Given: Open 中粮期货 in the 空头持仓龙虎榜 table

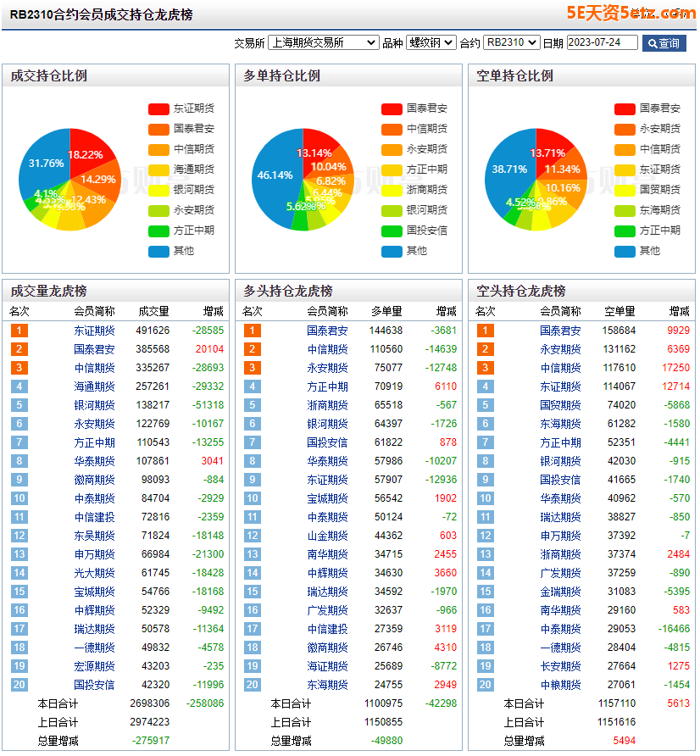Looking at the screenshot, I should (560, 685).
